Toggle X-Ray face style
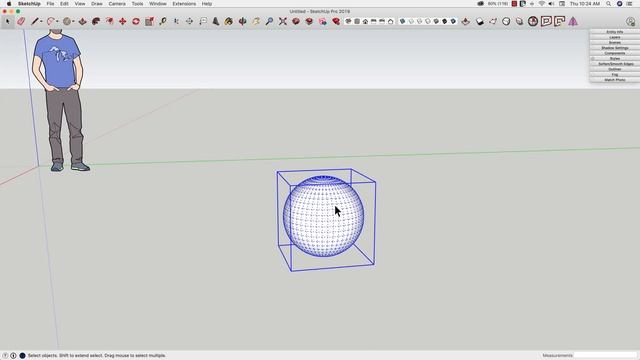The width and height of the screenshot is (640, 360). (x=402, y=21)
